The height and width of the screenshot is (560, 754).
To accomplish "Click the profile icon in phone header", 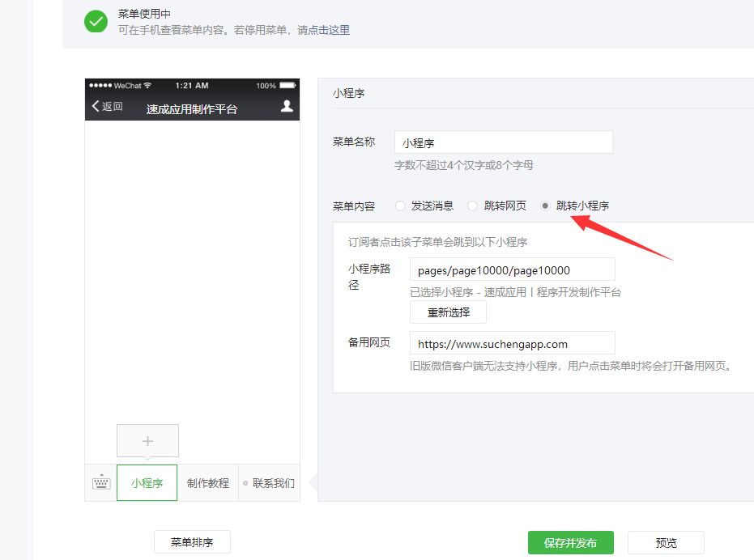I will tap(287, 106).
